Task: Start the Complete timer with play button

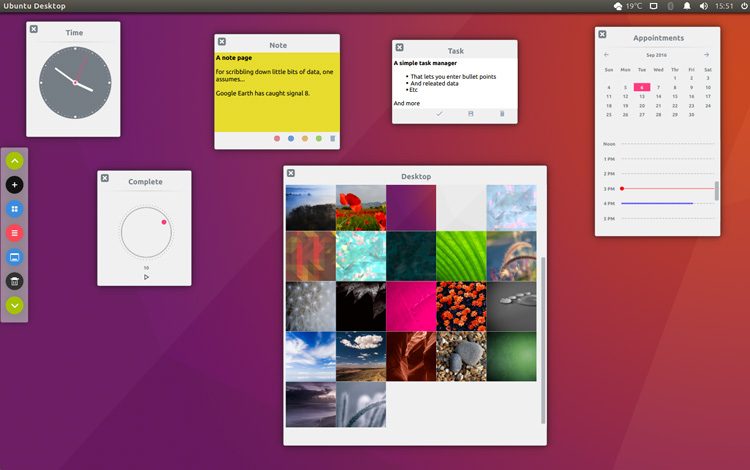Action: [146, 277]
